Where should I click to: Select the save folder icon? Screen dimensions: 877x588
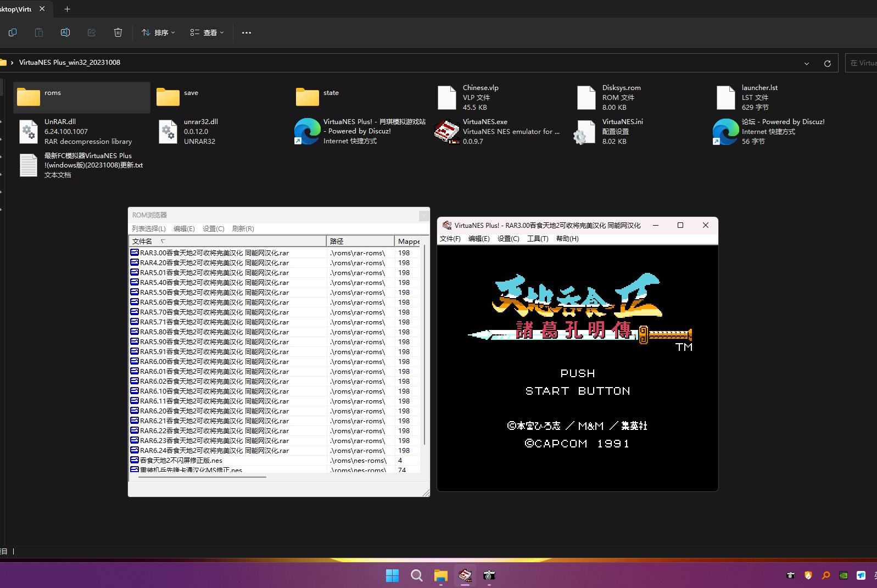[x=168, y=97]
